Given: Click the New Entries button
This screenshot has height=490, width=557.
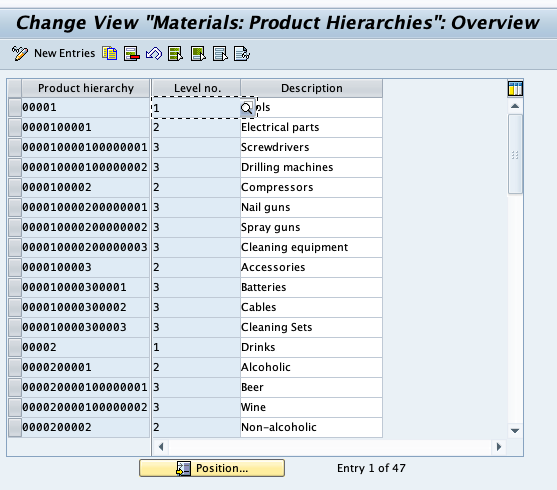Looking at the screenshot, I should tap(65, 53).
